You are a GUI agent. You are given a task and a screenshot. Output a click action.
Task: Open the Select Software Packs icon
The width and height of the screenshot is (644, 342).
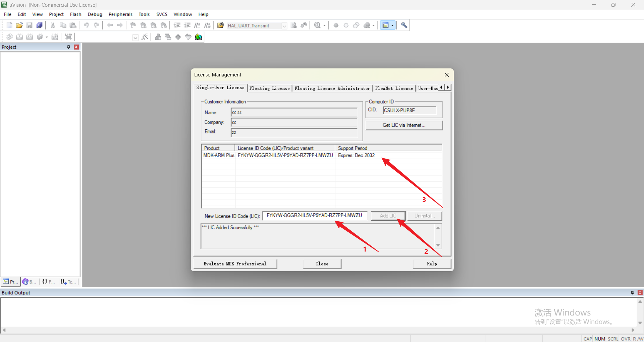point(188,37)
